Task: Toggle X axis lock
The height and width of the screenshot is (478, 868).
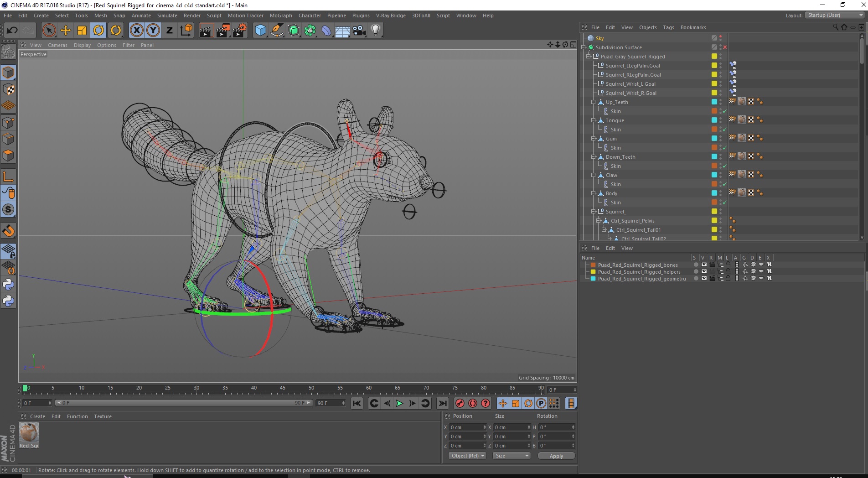Action: 136,31
